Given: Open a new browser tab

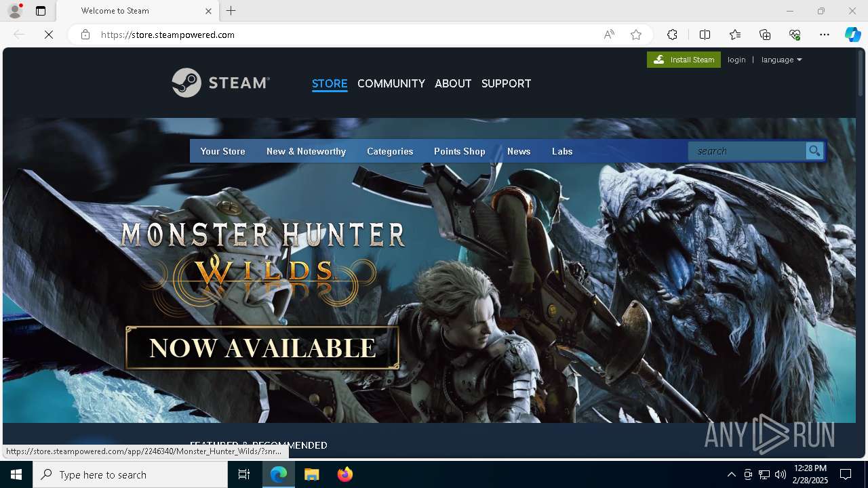Looking at the screenshot, I should pos(231,11).
